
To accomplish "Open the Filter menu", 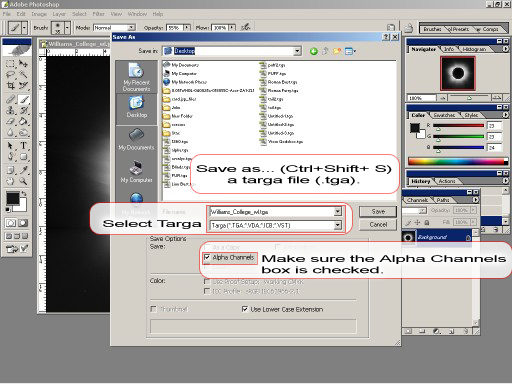I will point(98,14).
